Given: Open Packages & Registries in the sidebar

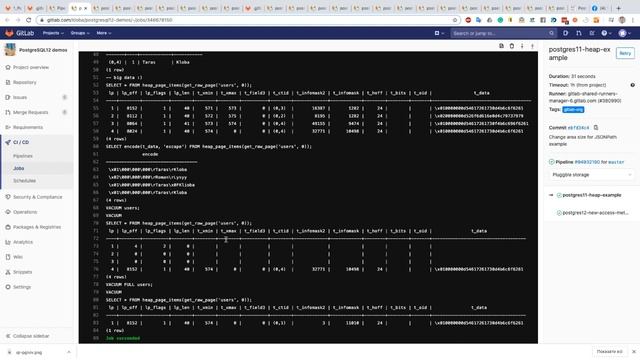Looking at the screenshot, I should pos(37,227).
